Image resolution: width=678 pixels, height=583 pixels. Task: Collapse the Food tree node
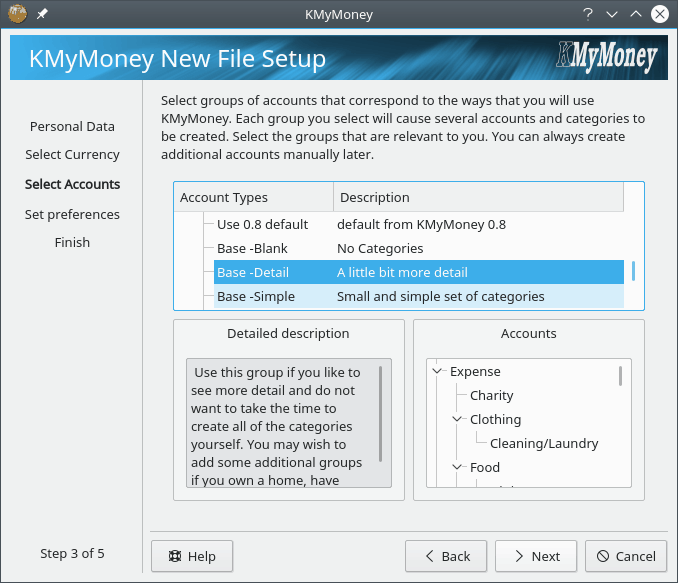click(x=457, y=467)
